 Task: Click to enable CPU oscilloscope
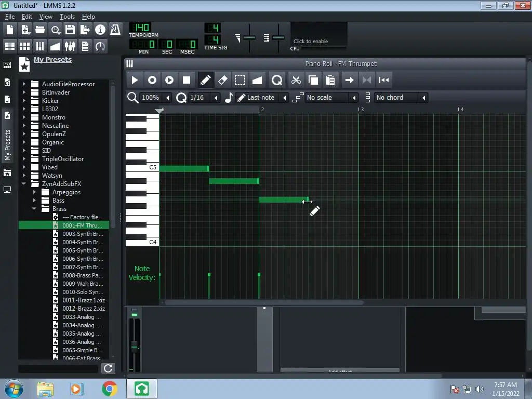pyautogui.click(x=318, y=34)
